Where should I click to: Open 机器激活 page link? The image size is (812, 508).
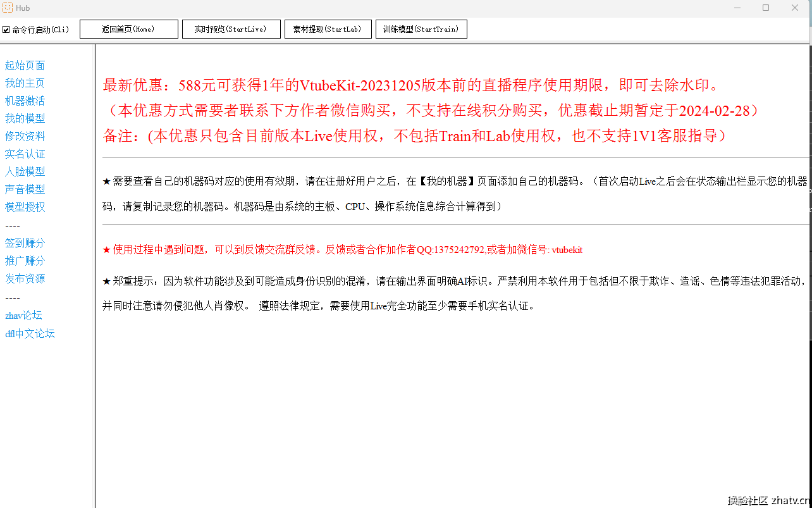pos(25,101)
